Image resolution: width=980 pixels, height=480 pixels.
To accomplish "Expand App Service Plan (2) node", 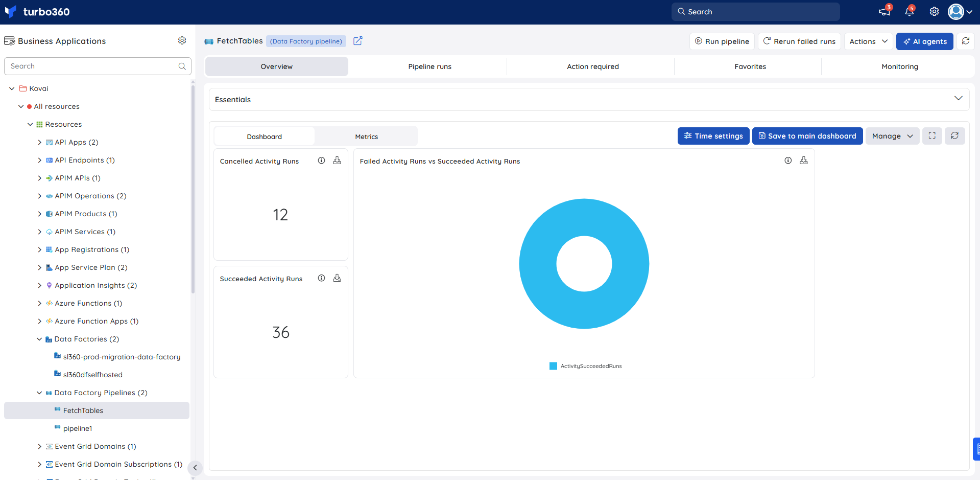I will pyautogui.click(x=40, y=267).
